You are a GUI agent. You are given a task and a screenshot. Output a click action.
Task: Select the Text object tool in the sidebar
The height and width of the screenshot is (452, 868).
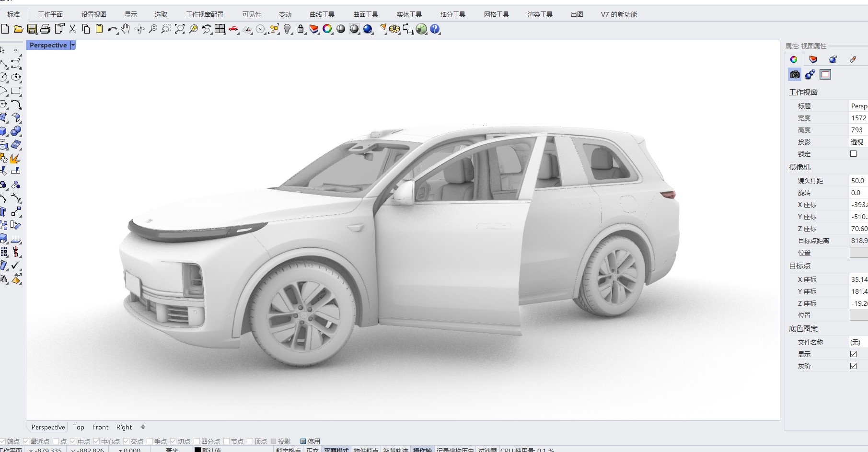pyautogui.click(x=3, y=211)
